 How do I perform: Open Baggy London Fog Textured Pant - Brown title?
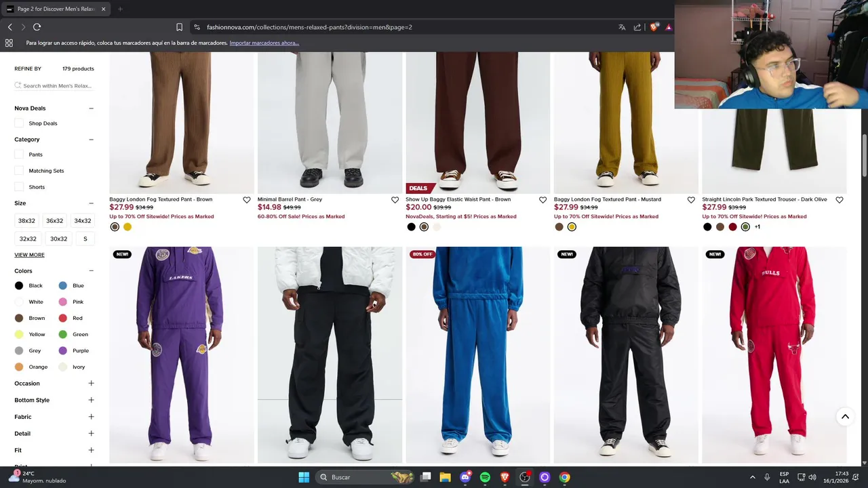161,199
